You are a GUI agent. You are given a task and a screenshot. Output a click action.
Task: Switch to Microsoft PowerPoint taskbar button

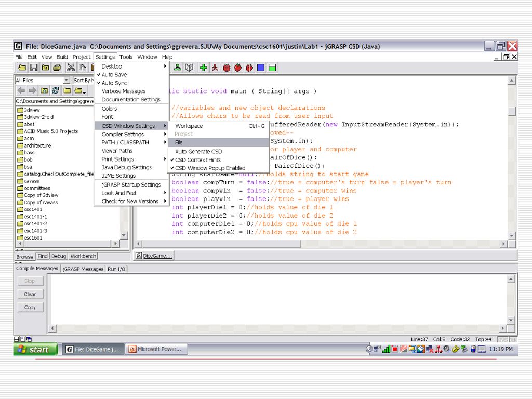157,349
